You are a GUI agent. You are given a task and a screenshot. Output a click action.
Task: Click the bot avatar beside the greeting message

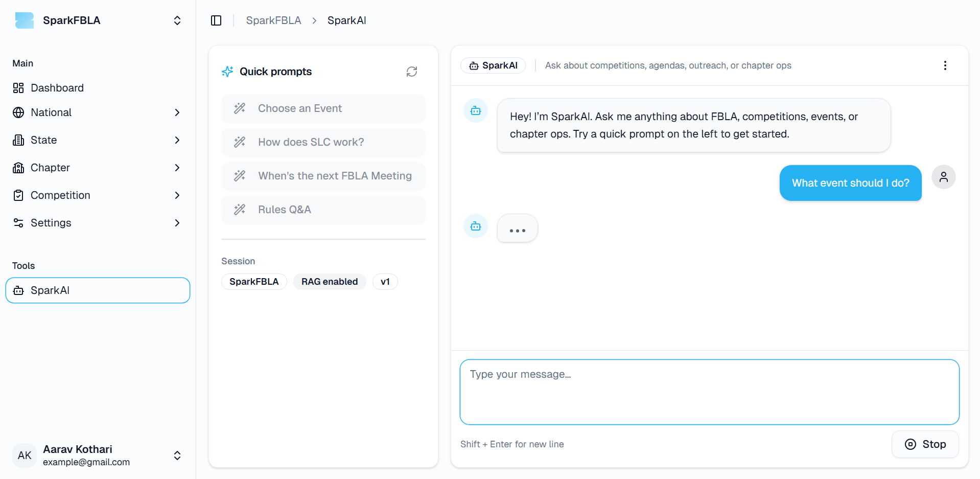[x=476, y=110]
